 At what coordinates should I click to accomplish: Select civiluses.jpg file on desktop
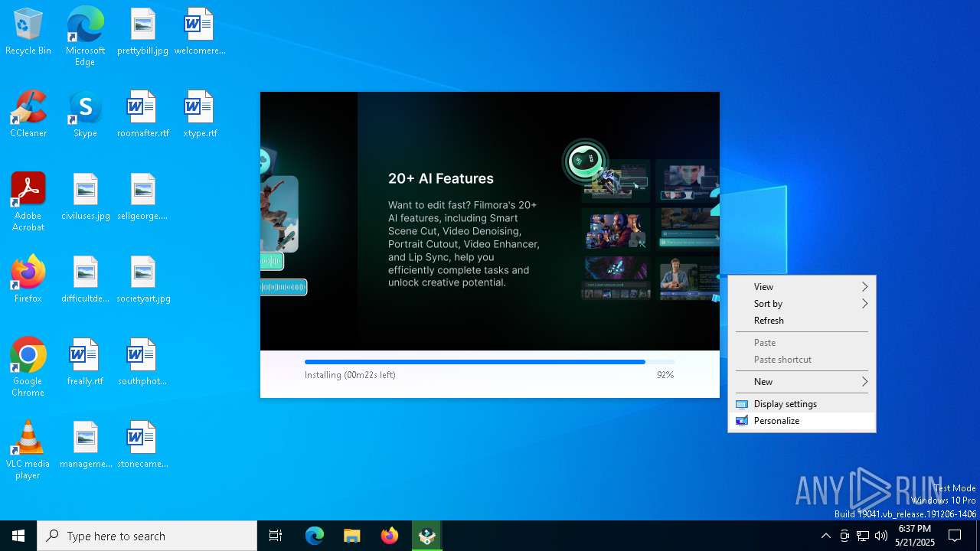85,197
